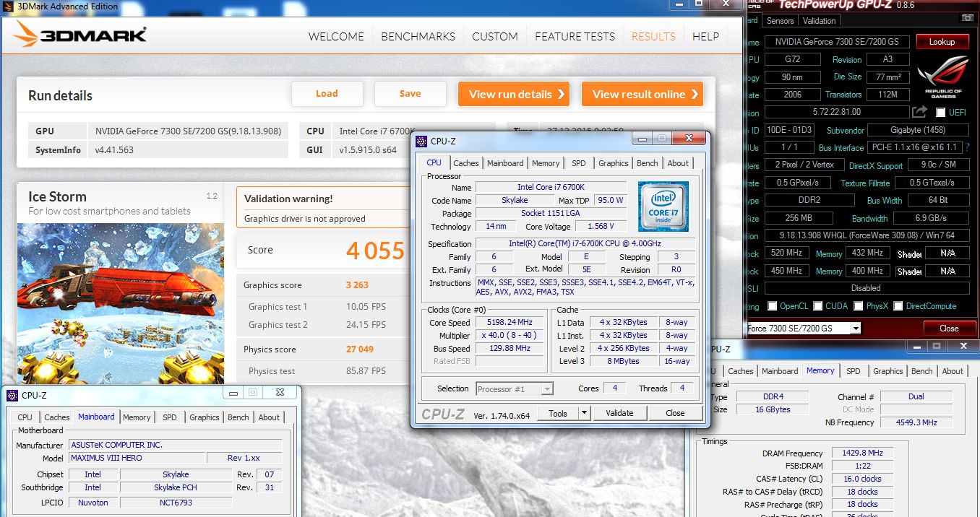Open the GPU selection dropdown in GPU-Z

[x=856, y=329]
